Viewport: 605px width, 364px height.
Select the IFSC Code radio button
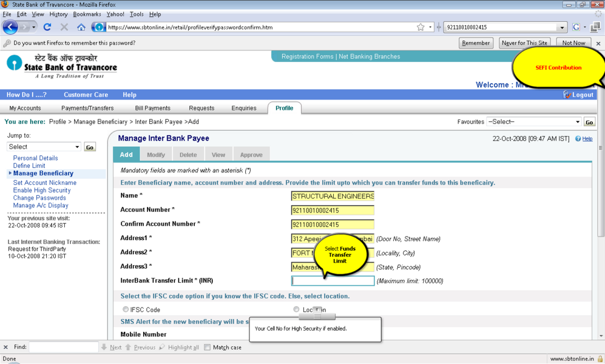pyautogui.click(x=126, y=309)
